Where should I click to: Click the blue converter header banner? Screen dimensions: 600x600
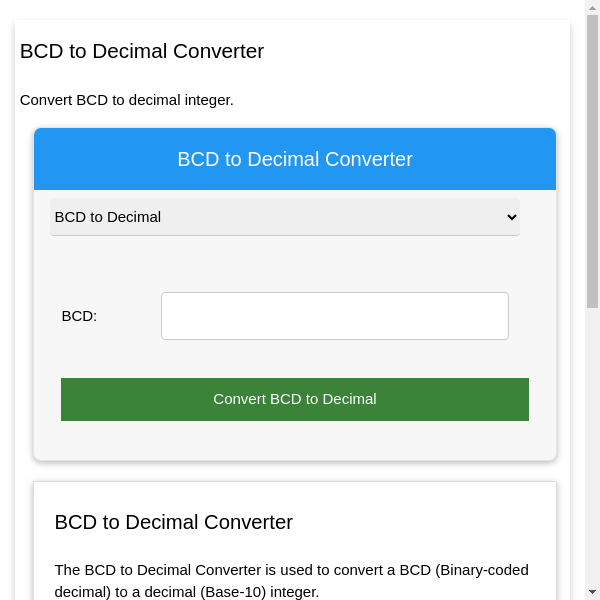point(295,159)
